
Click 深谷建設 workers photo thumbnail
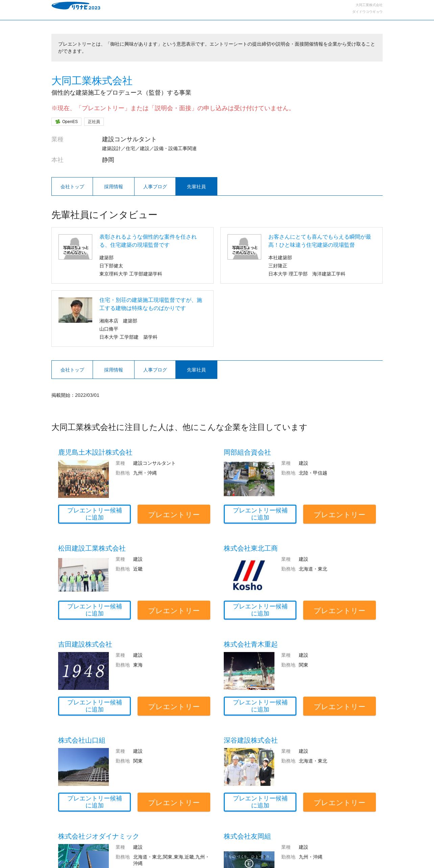249,767
